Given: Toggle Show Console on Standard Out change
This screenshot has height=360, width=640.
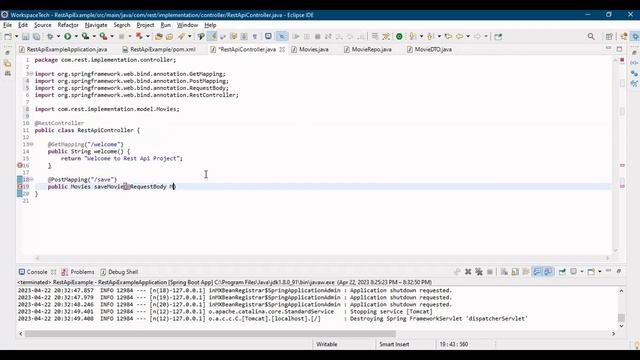Looking at the screenshot, I should (537, 272).
